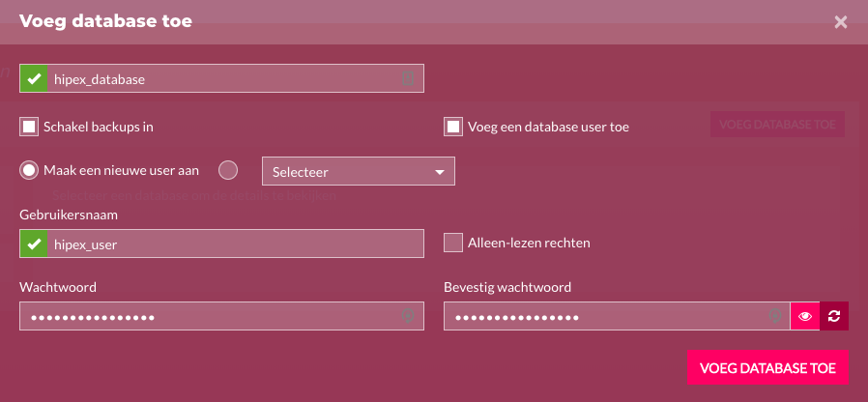Click green checkmark beside hipex_user
868x402 pixels.
pos(34,244)
